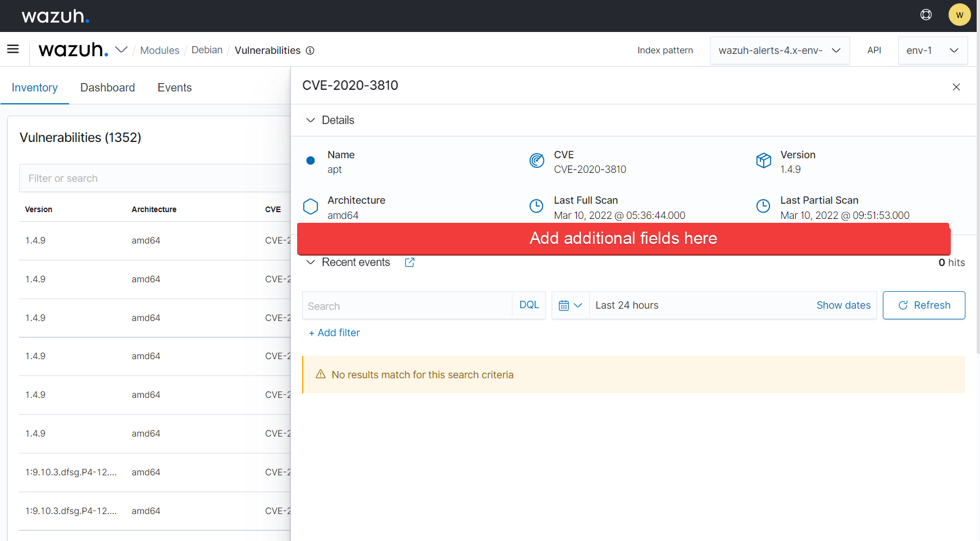Click the Last Full Scan clock icon
The height and width of the screenshot is (541, 980).
coord(536,206)
